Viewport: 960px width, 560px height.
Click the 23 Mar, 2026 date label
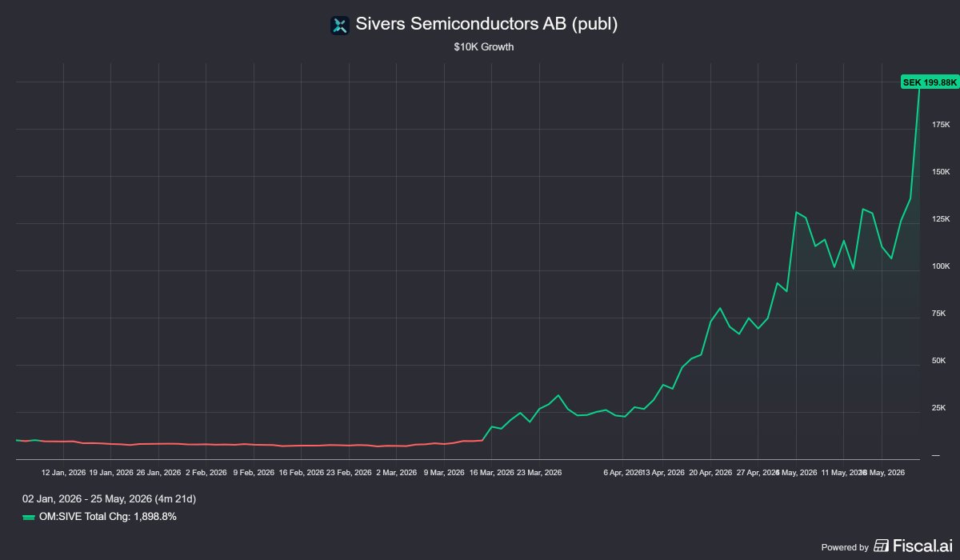539,473
